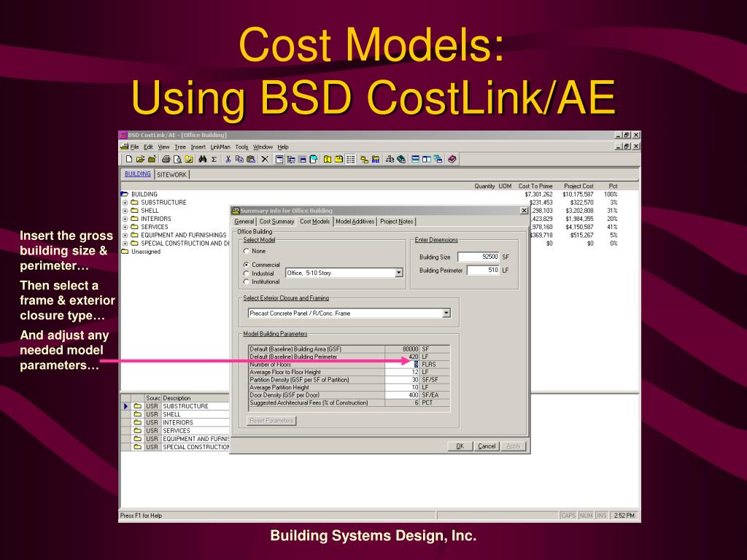
Task: Click the Paste clipboard icon
Action: [251, 159]
